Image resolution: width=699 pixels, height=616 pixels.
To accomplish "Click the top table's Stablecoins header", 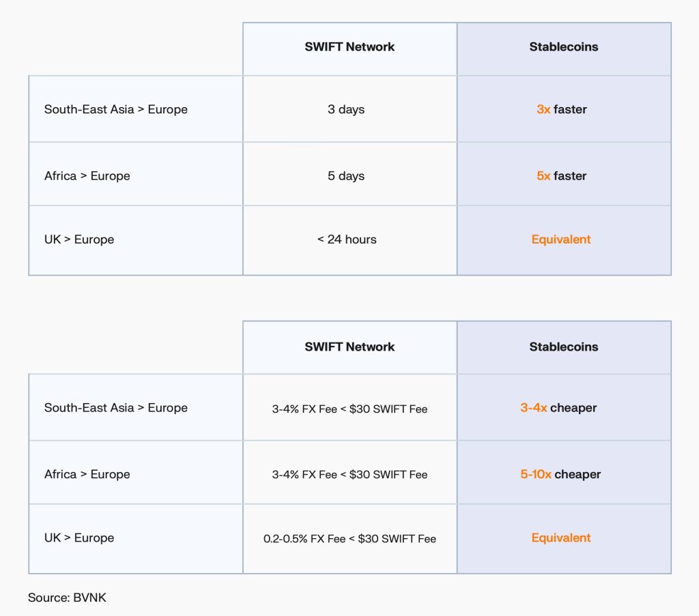I will (x=563, y=47).
